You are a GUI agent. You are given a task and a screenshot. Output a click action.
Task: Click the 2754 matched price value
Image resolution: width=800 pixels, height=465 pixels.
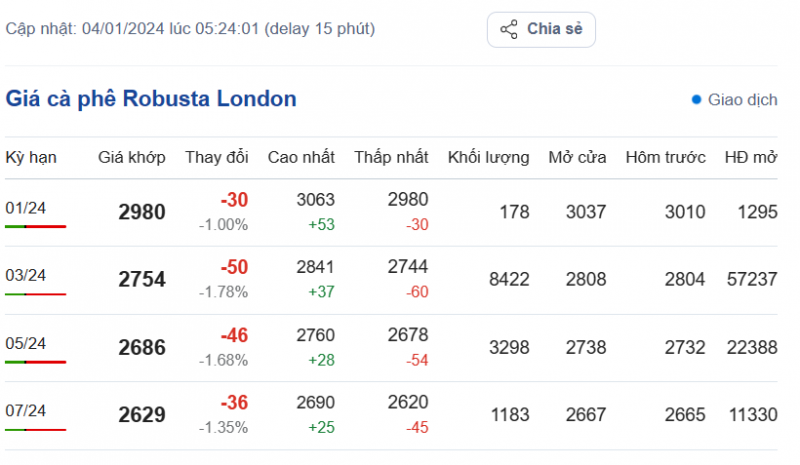[x=142, y=280]
